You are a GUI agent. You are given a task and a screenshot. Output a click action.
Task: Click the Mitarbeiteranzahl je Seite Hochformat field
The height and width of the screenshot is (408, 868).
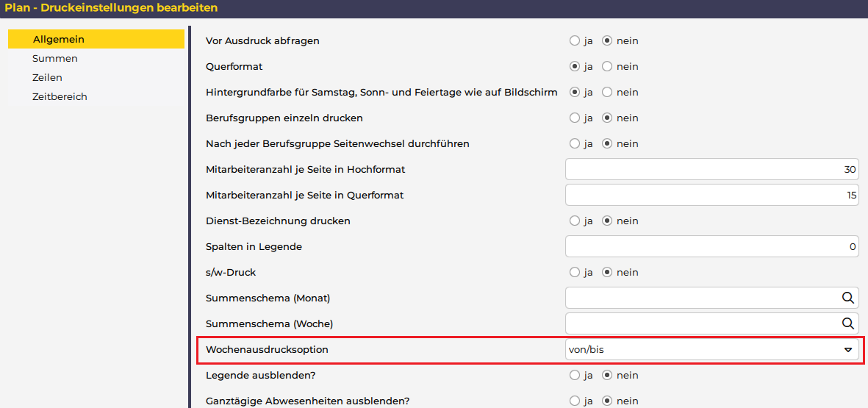711,170
